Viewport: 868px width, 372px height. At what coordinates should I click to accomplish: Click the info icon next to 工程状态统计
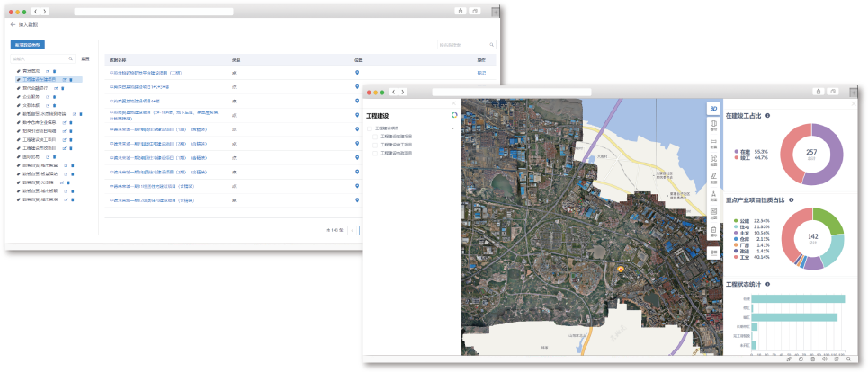pos(767,283)
